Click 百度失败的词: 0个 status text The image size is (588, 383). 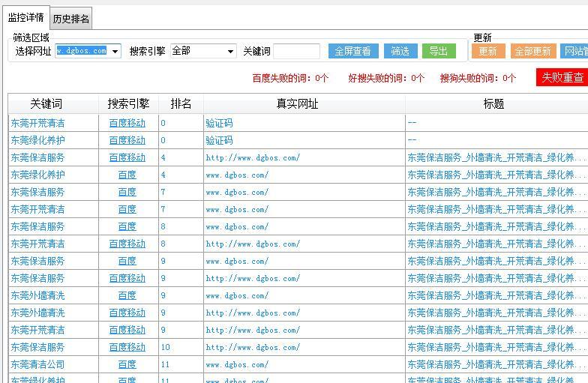[x=290, y=78]
